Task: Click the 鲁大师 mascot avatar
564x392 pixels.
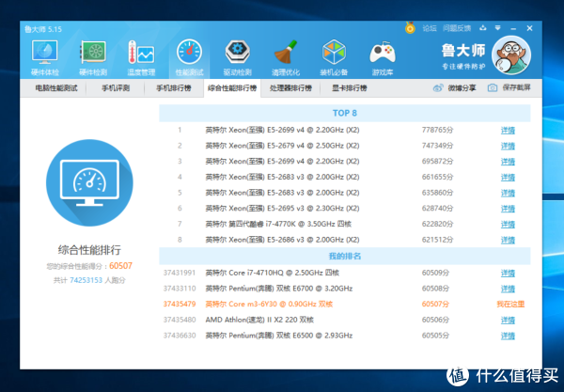Action: [x=511, y=55]
